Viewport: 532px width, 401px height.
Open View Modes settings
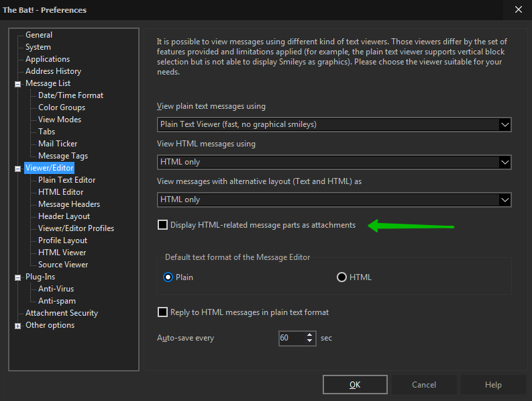(x=60, y=120)
